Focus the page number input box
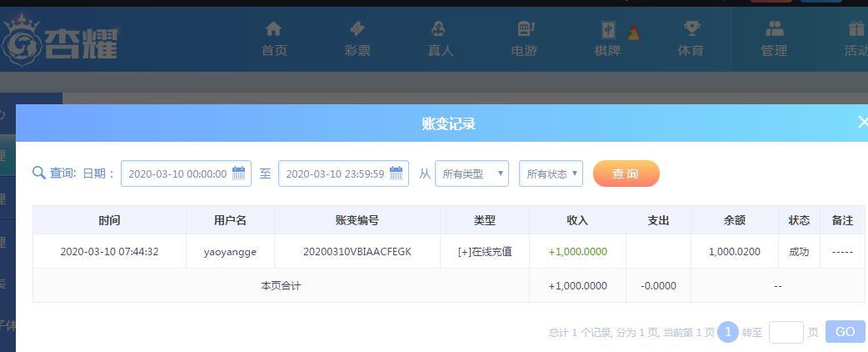The height and width of the screenshot is (352, 868). coord(786,332)
